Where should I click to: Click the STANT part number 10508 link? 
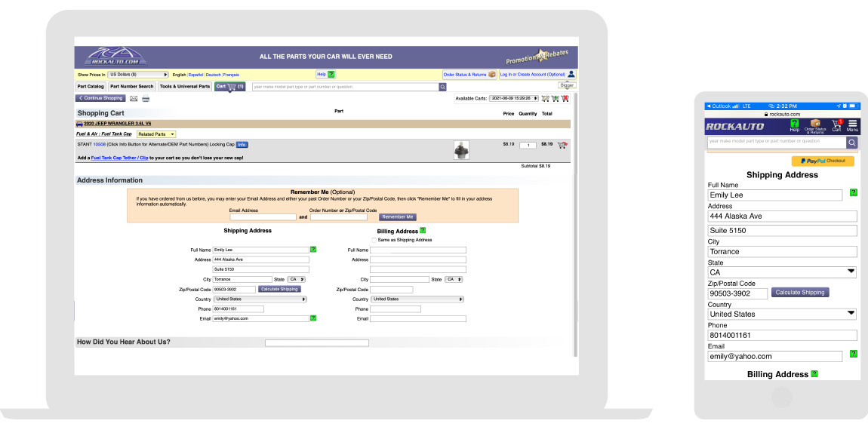coord(99,144)
